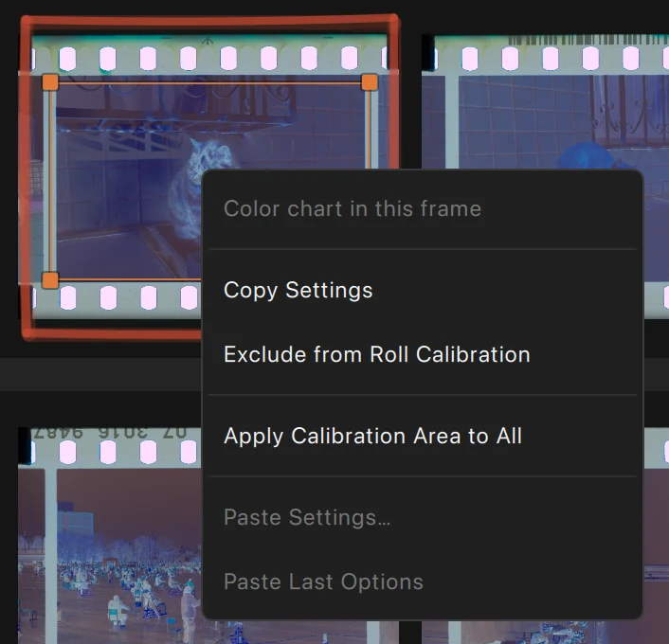The height and width of the screenshot is (644, 669).
Task: Click Apply Calibration Area to All
Action: click(423, 436)
